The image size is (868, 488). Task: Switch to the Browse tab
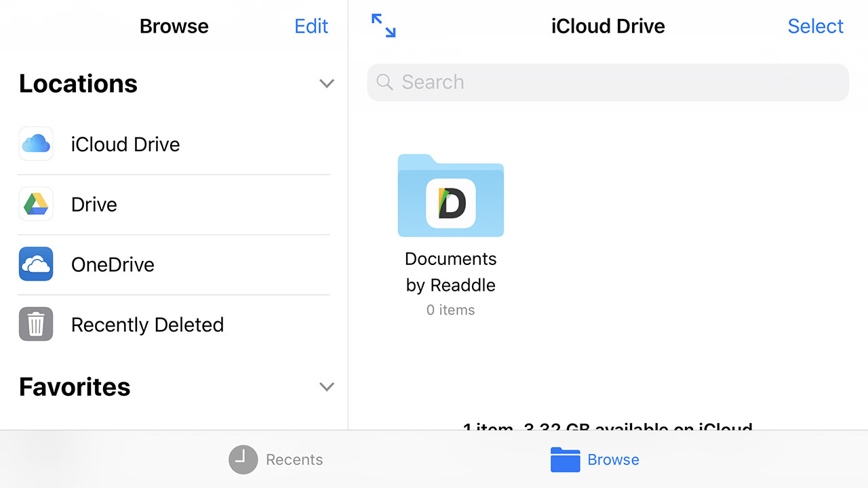click(595, 460)
